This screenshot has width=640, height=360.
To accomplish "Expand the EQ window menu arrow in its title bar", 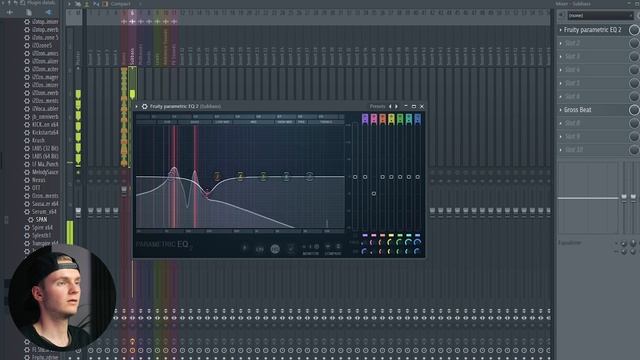I will 137,107.
